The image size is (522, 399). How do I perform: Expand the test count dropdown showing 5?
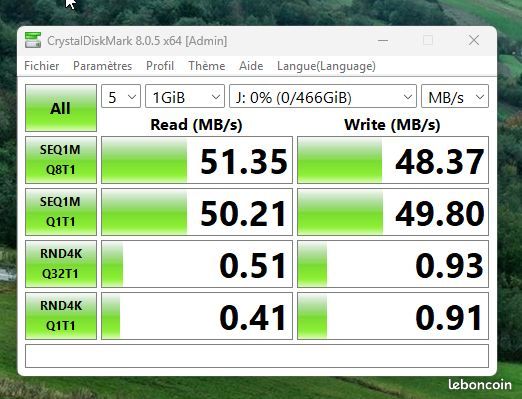121,96
